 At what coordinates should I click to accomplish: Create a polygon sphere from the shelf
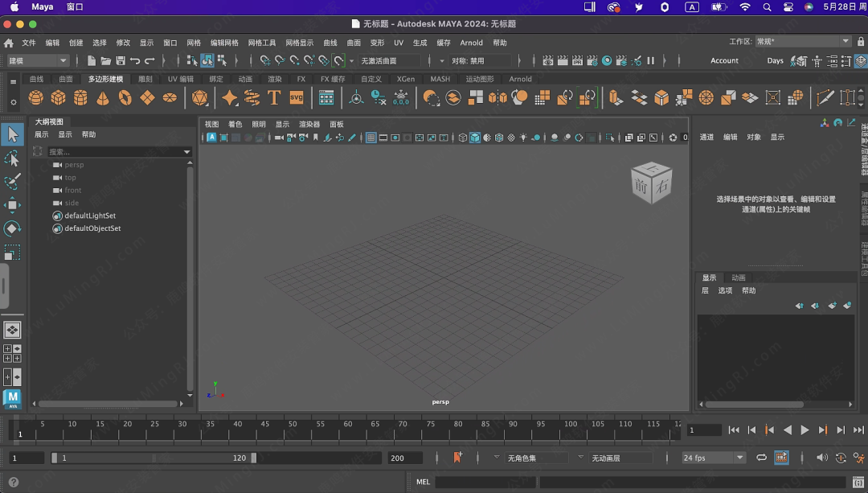click(x=36, y=97)
